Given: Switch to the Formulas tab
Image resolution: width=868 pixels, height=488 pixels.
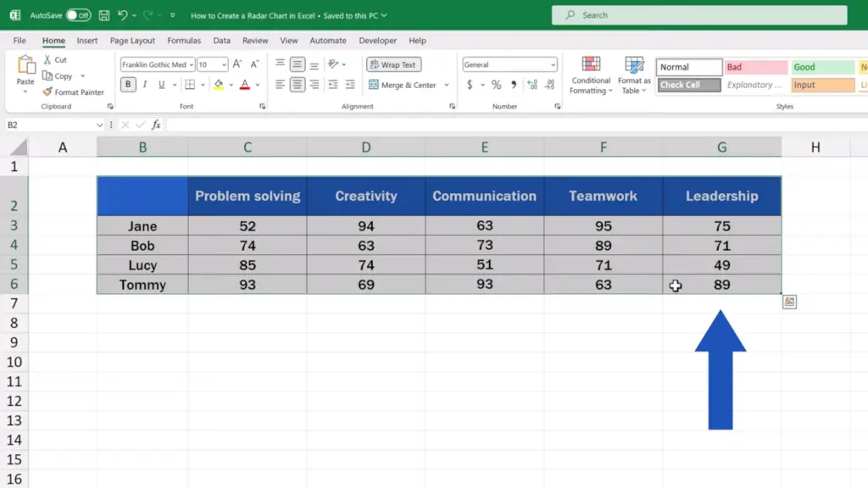Looking at the screenshot, I should (184, 41).
